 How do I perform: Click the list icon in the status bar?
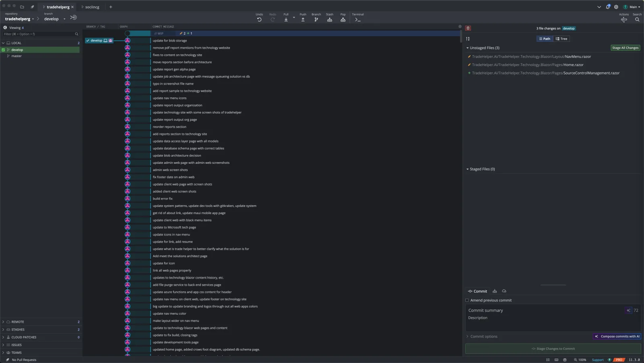click(x=548, y=360)
